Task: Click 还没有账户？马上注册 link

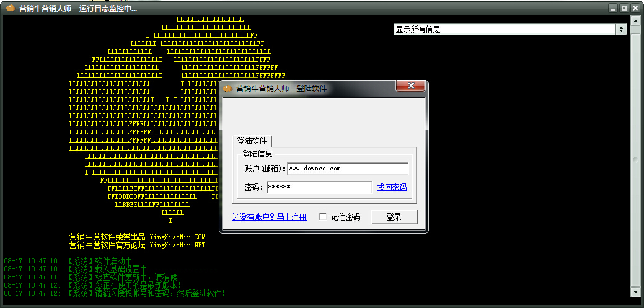Action: [x=270, y=217]
